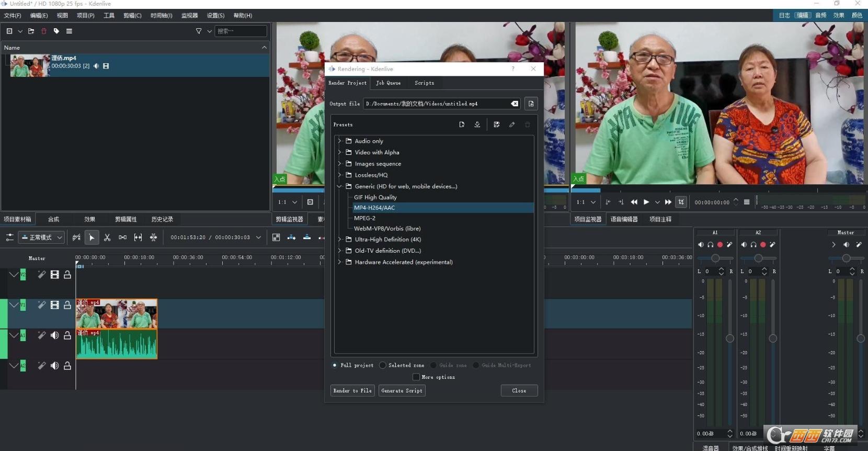Image resolution: width=868 pixels, height=451 pixels.
Task: Collapse V2 track with its chevron
Action: tap(14, 275)
